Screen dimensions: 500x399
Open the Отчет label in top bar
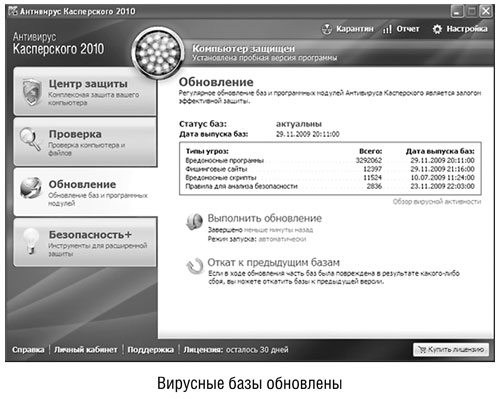408,29
